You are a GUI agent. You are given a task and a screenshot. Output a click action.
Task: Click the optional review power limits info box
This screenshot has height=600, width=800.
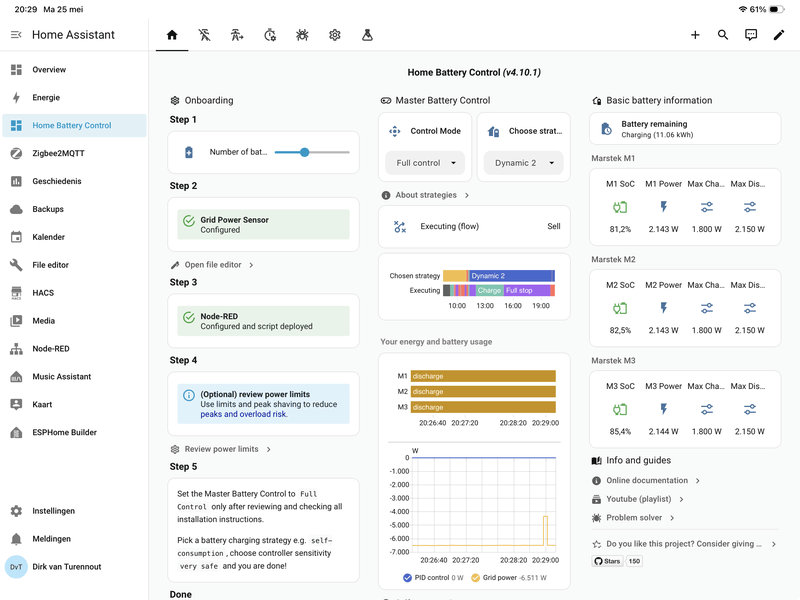pos(263,404)
